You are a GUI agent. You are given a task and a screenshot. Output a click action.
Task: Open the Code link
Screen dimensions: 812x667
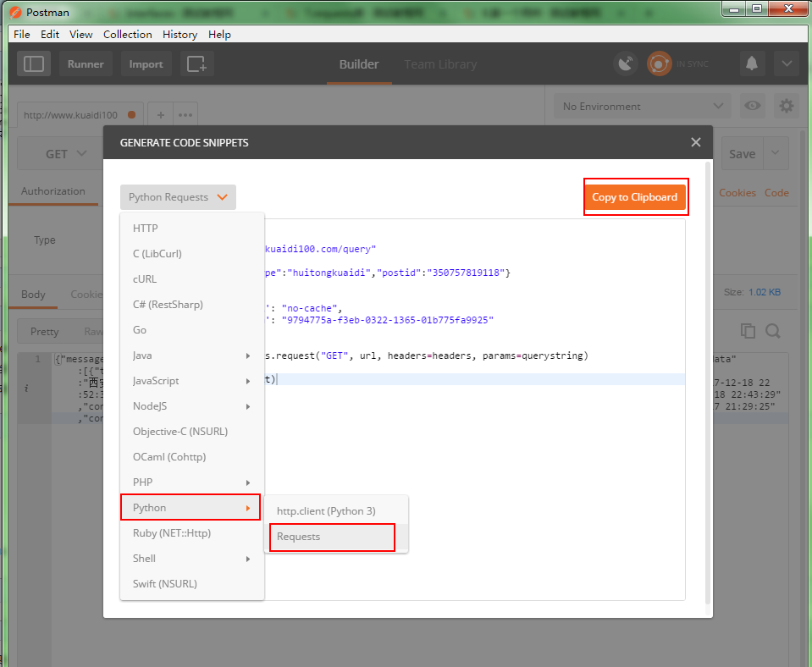pos(776,193)
